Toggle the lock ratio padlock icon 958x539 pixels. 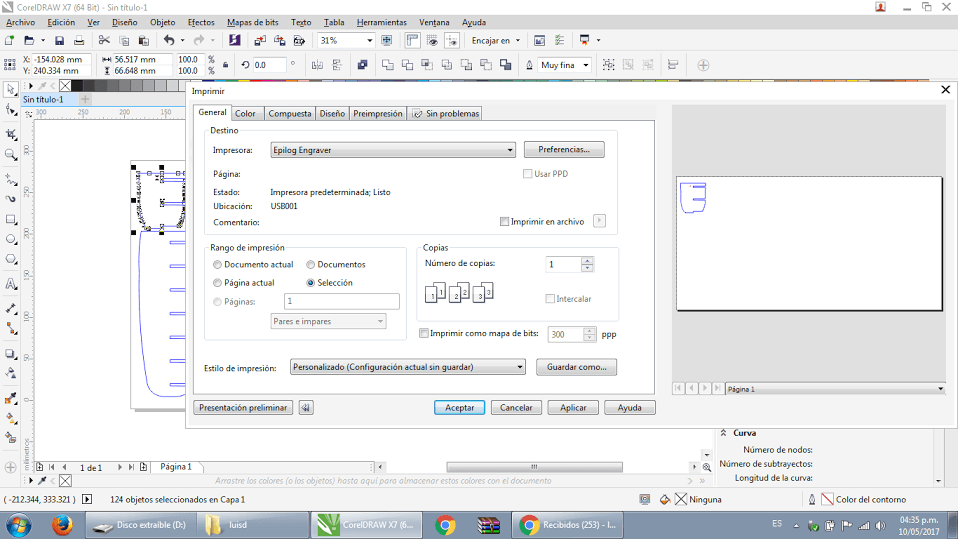[225, 65]
